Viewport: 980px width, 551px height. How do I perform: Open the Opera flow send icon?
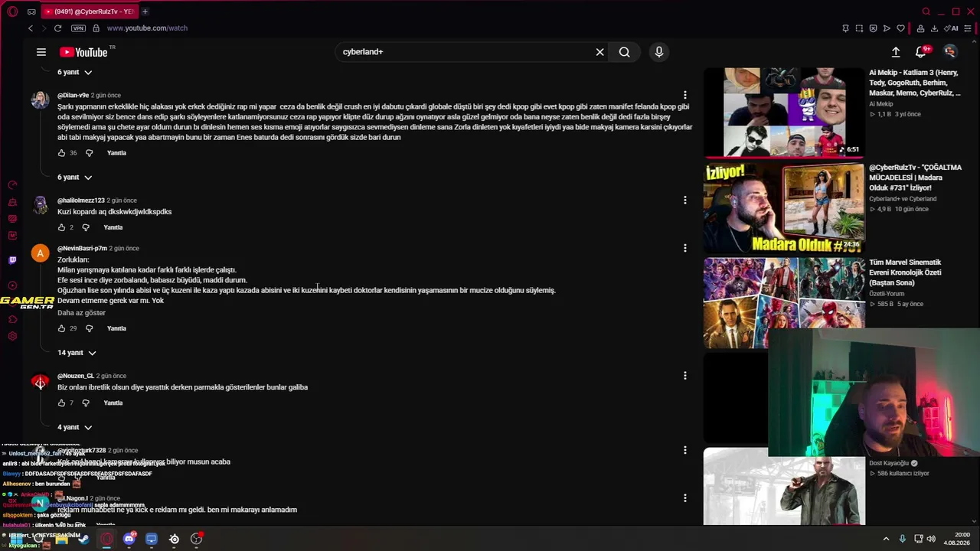pyautogui.click(x=887, y=28)
